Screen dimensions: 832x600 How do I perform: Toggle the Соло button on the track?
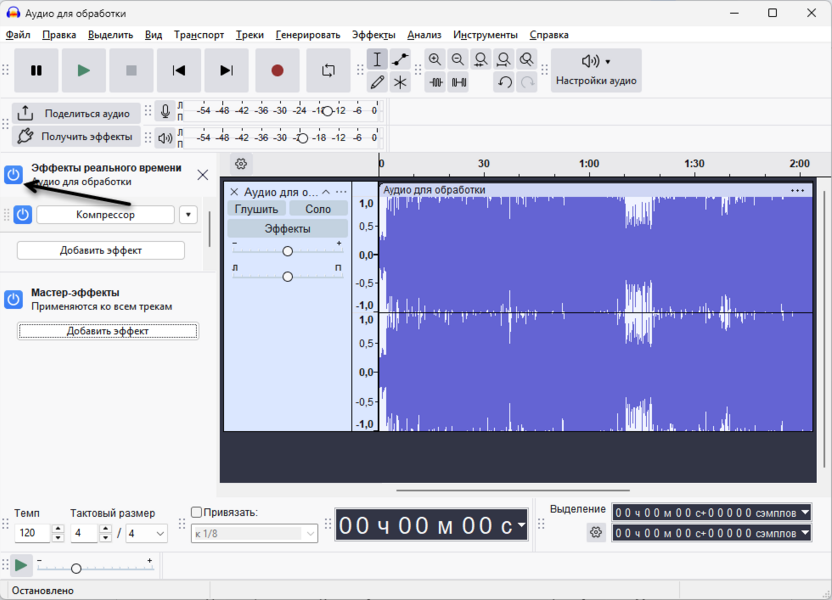coord(318,209)
